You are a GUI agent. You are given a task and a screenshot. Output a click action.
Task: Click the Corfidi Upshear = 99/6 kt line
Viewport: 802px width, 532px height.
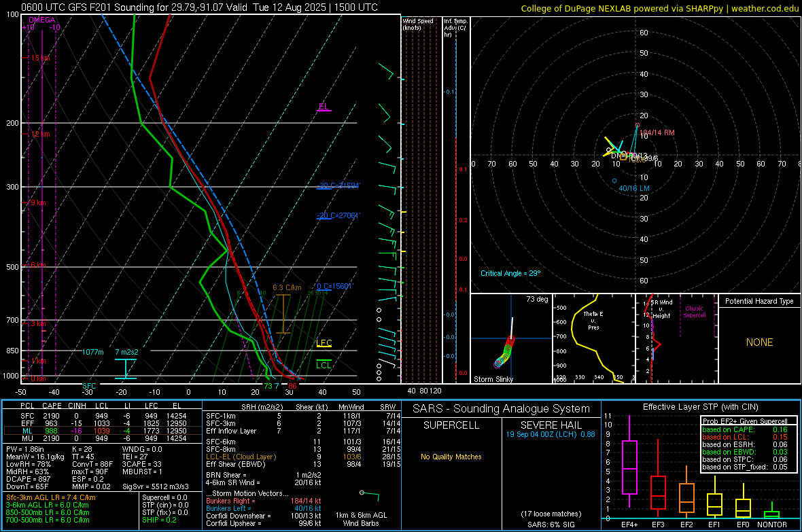[x=264, y=522]
